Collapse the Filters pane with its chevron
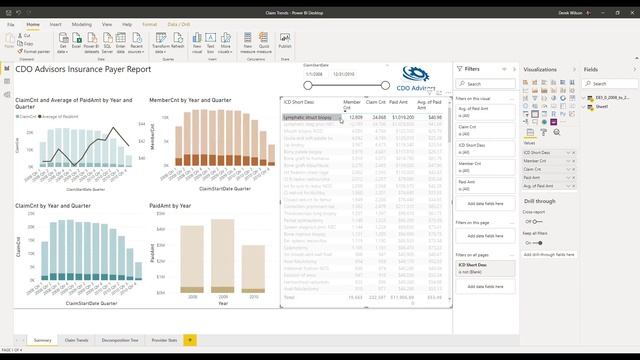 pos(514,69)
